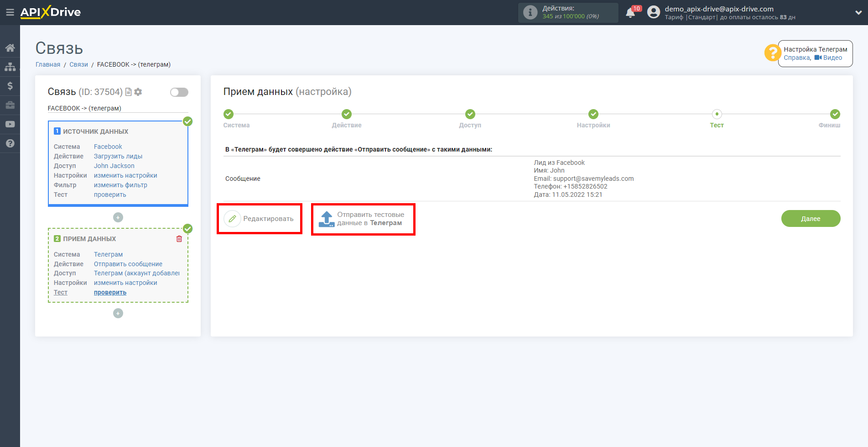Click Facebook system link
Viewport: 868px width, 447px height.
coord(108,147)
